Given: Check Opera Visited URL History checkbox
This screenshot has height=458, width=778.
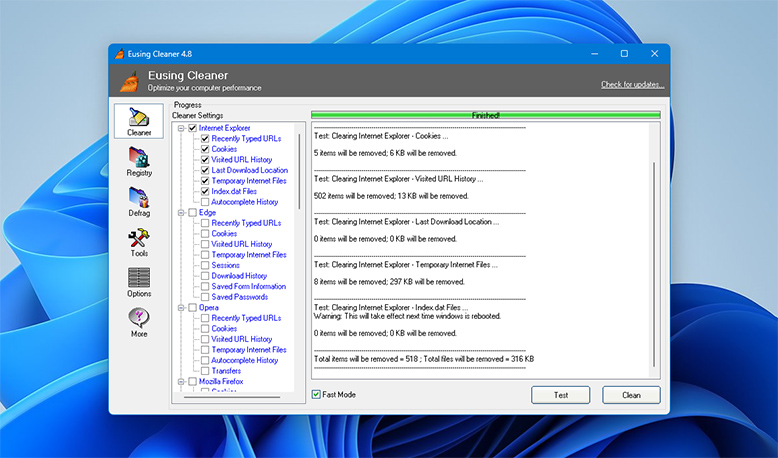Looking at the screenshot, I should tap(205, 339).
